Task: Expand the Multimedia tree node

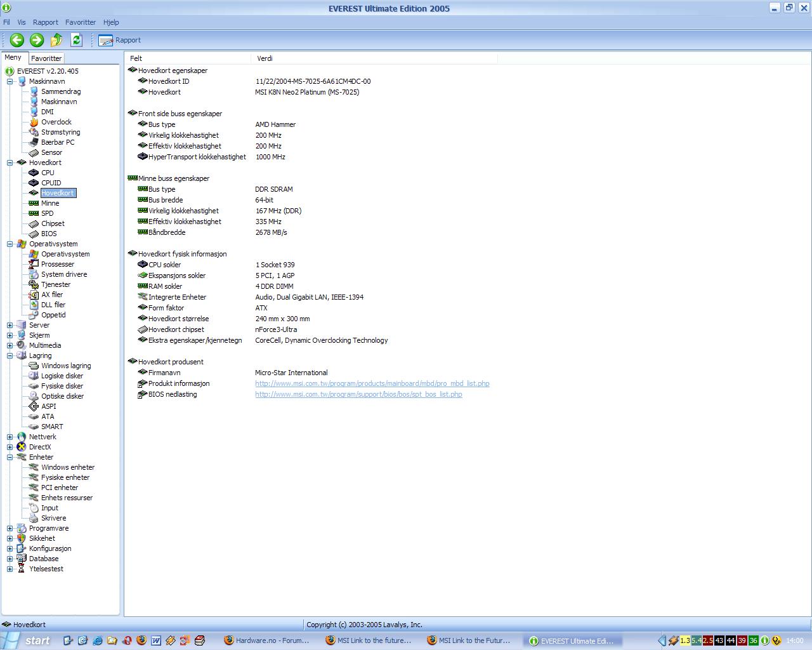Action: 10,345
